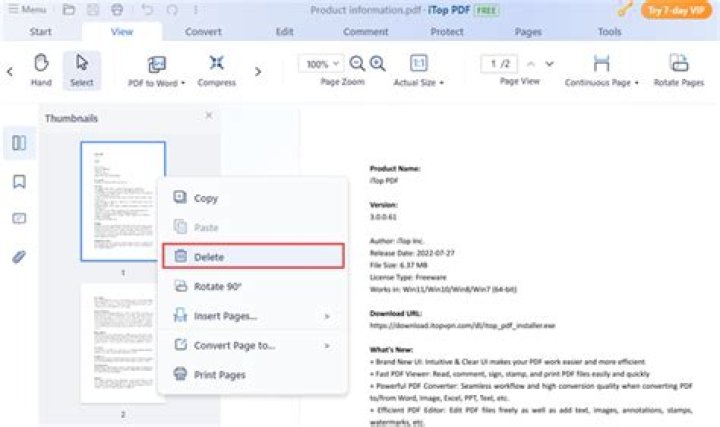This screenshot has width=720, height=427.
Task: Click the 'License Type: Freeware' line
Action: point(408,277)
